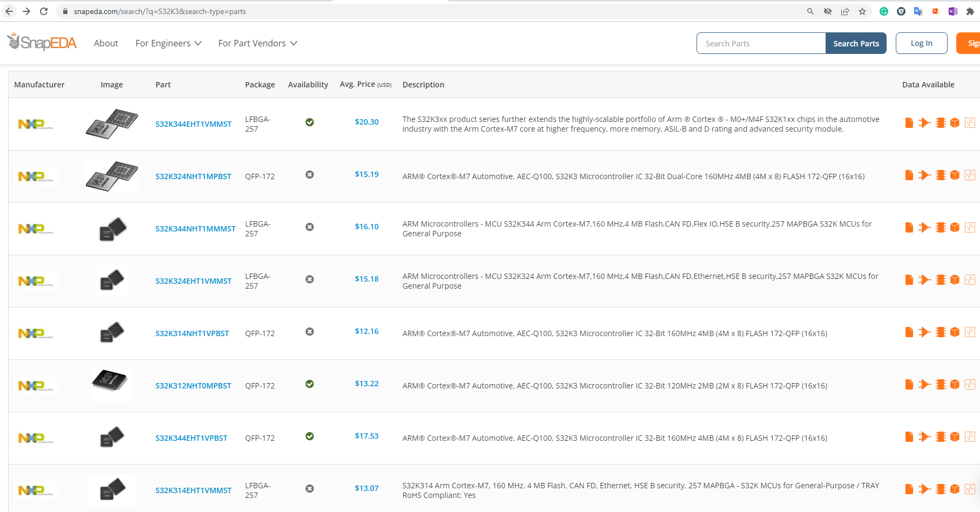
Task: Expand the For Engineers dropdown
Action: click(168, 43)
